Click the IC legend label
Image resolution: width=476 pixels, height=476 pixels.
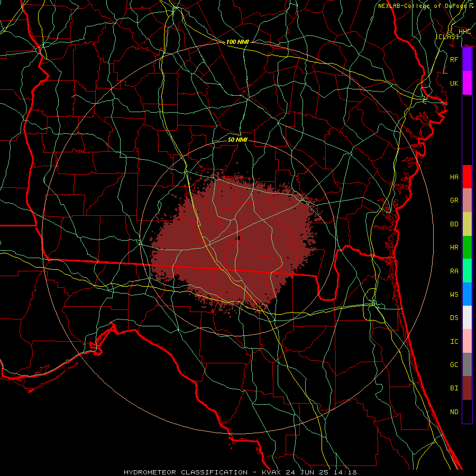coord(454,342)
